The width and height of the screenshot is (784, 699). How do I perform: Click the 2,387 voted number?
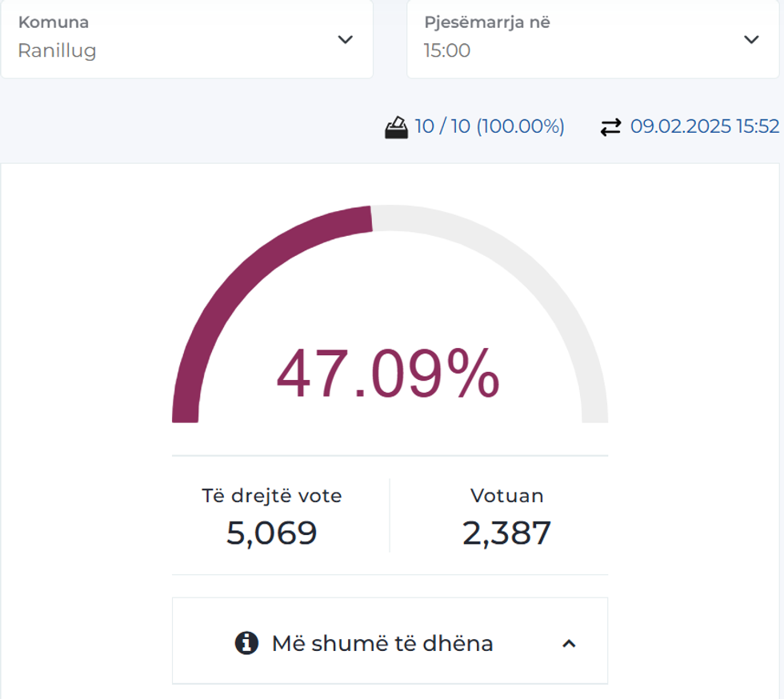506,533
